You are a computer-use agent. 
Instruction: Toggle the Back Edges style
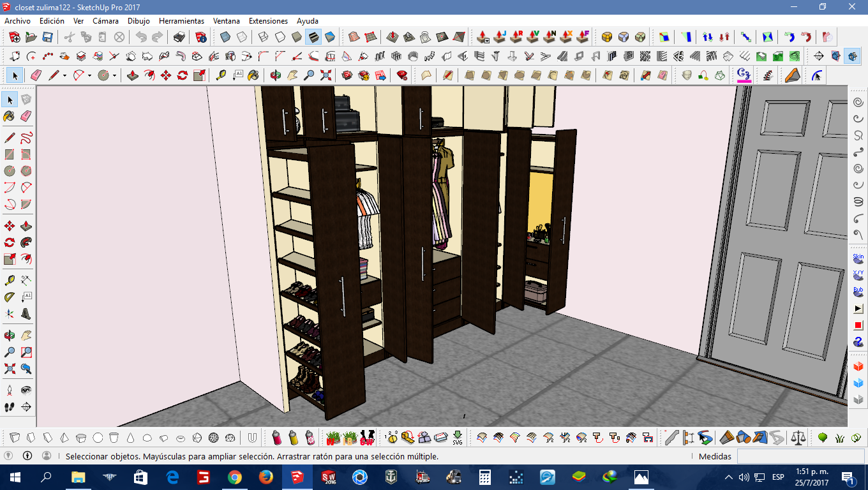[x=241, y=37]
